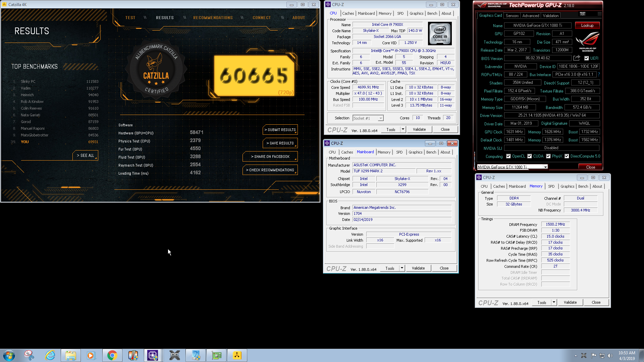Open the Windows Start menu orb
Viewport: 644px width, 362px height.
coord(9,355)
